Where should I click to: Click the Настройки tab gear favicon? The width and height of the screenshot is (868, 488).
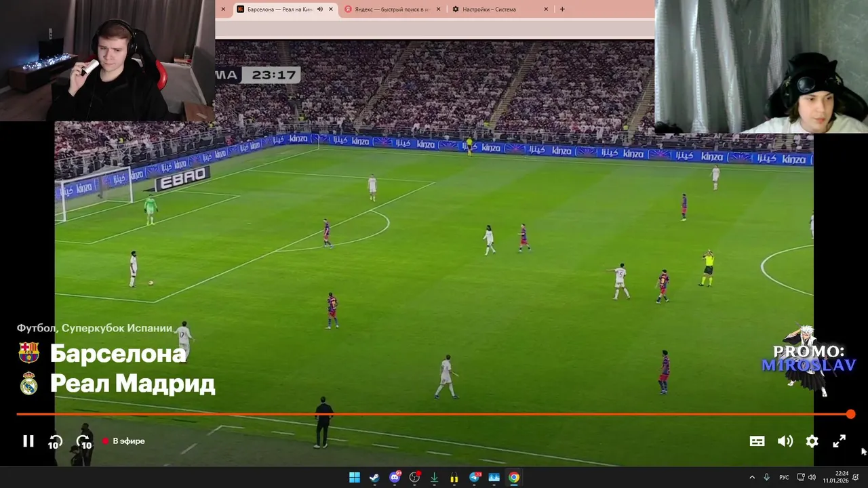tap(456, 9)
